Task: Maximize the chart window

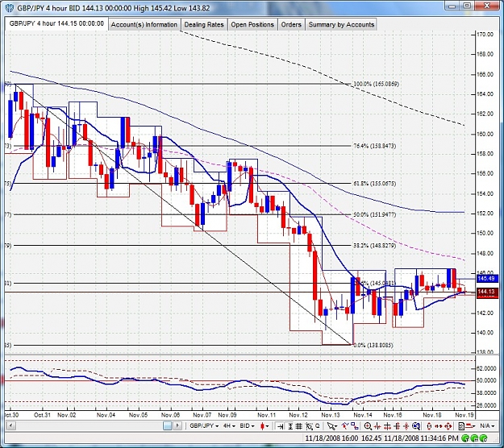Action: [468, 6]
